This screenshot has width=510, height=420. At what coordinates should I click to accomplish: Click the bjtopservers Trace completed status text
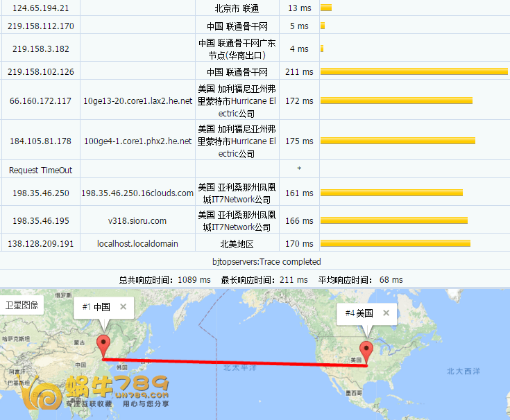point(266,262)
